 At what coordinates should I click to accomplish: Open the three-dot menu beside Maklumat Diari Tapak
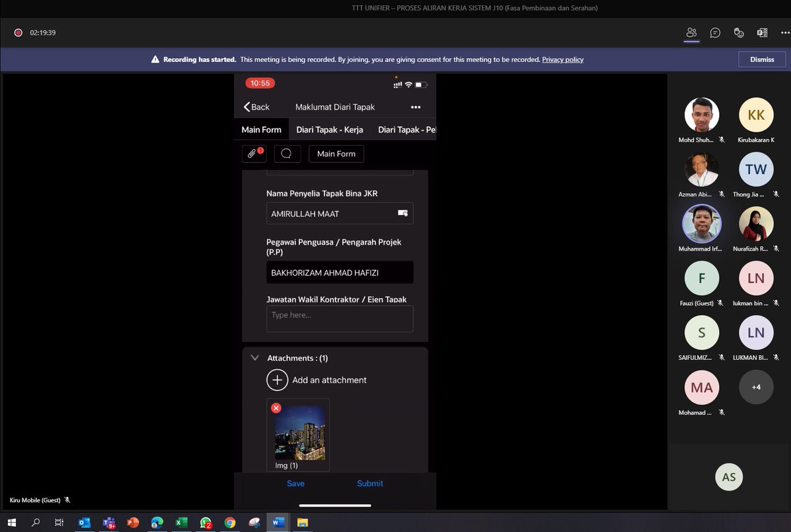[416, 107]
